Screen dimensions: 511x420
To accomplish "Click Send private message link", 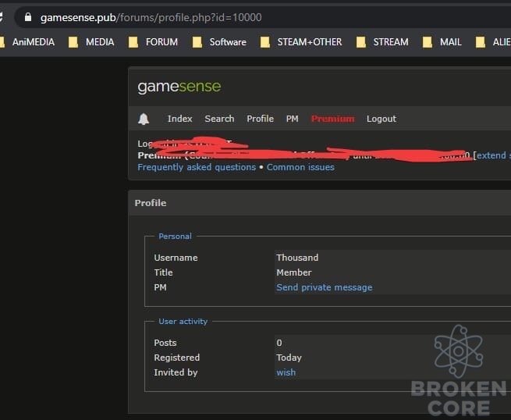I will (x=325, y=287).
